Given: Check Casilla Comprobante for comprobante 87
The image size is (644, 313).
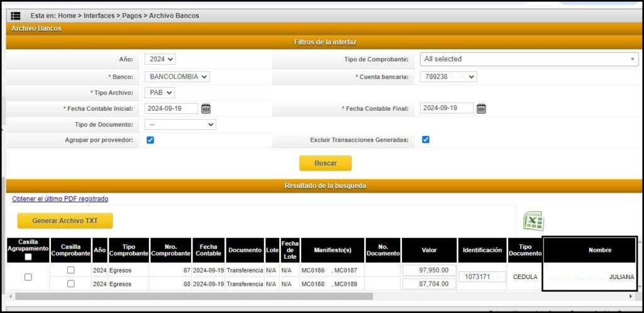Looking at the screenshot, I should (x=70, y=270).
